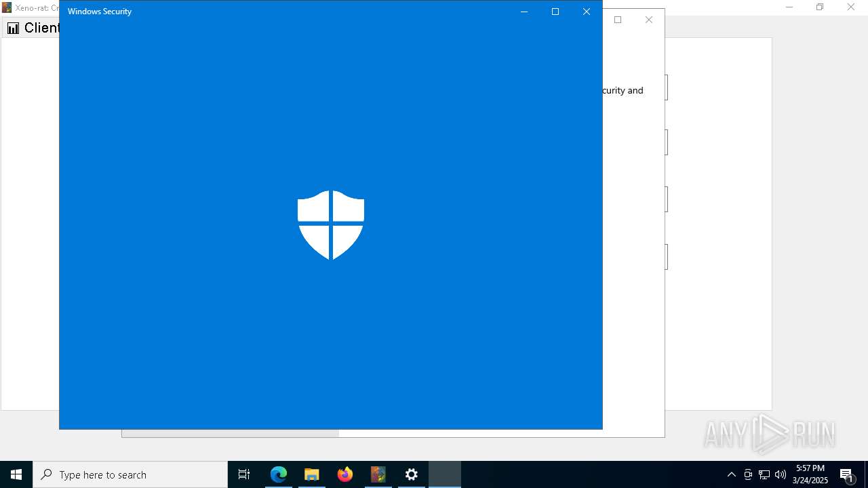Minimize the Xeno-rat window
This screenshot has height=488, width=868.
coord(789,7)
